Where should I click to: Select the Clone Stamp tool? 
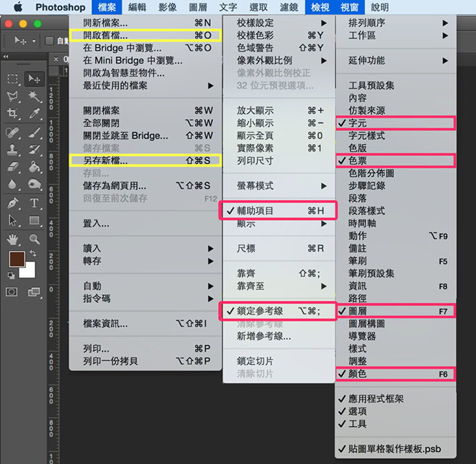click(x=13, y=149)
